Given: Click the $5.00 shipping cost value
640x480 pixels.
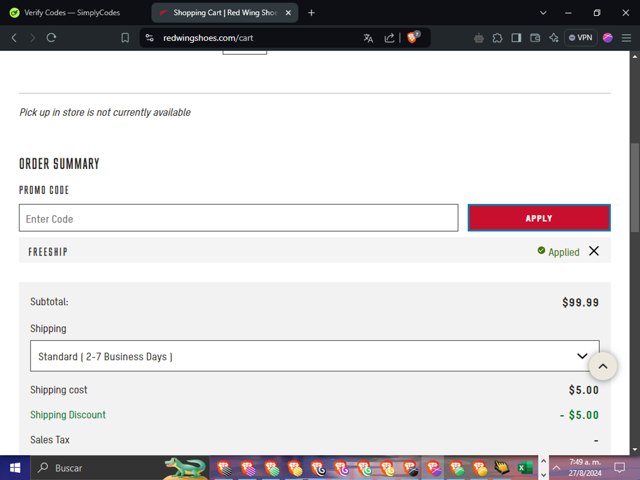Looking at the screenshot, I should [584, 390].
